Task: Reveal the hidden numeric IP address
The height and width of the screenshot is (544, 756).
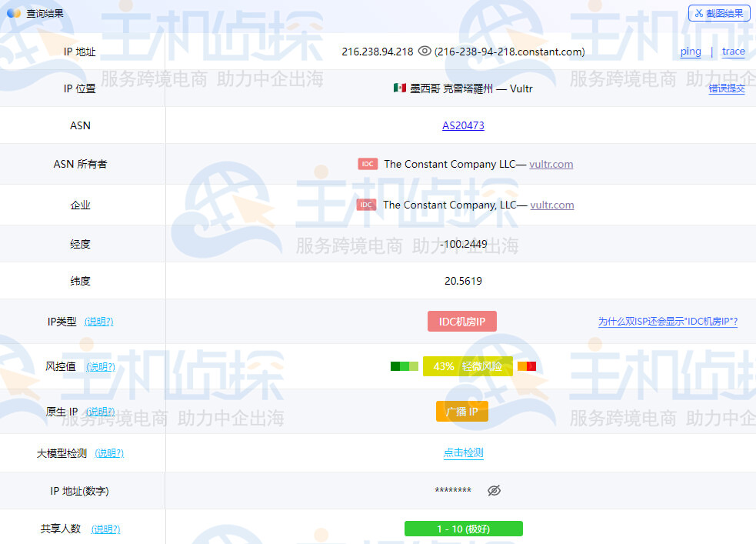Action: 495,490
